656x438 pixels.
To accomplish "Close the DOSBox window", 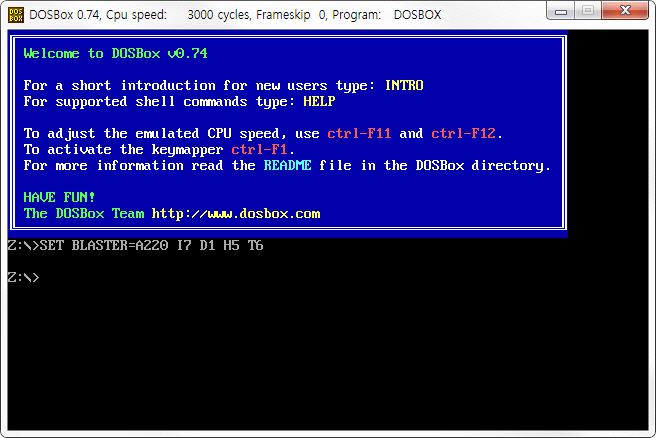I will 625,11.
